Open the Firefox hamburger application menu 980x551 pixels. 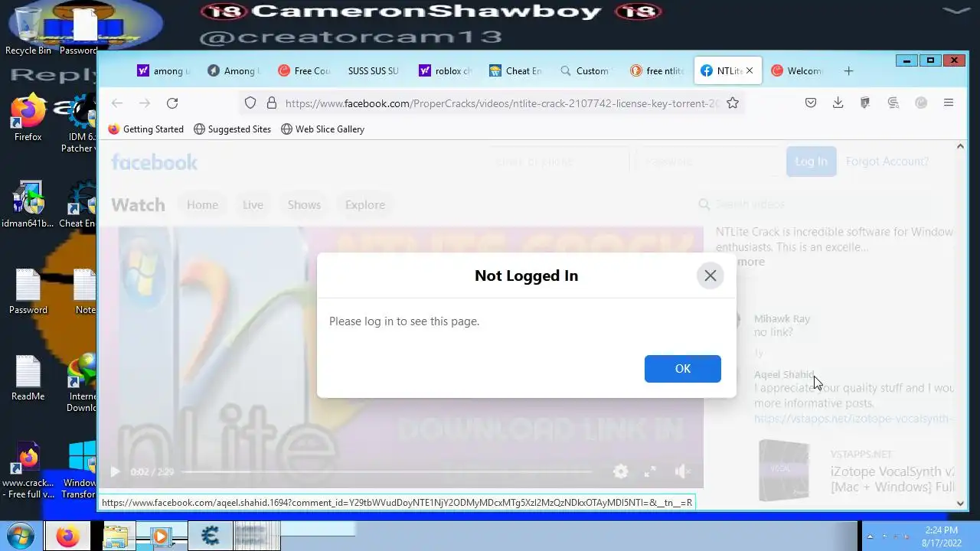(x=949, y=103)
